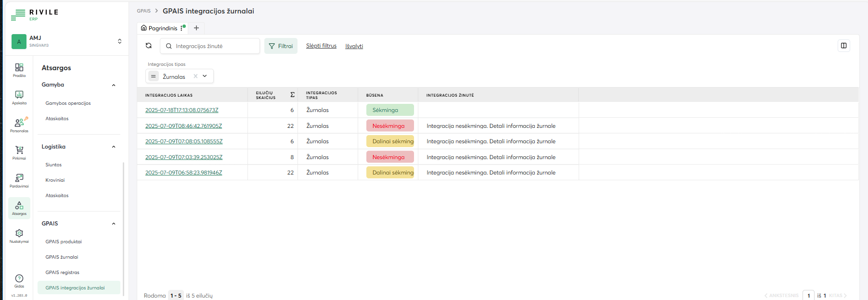Click the refresh icon beside search box

click(149, 46)
